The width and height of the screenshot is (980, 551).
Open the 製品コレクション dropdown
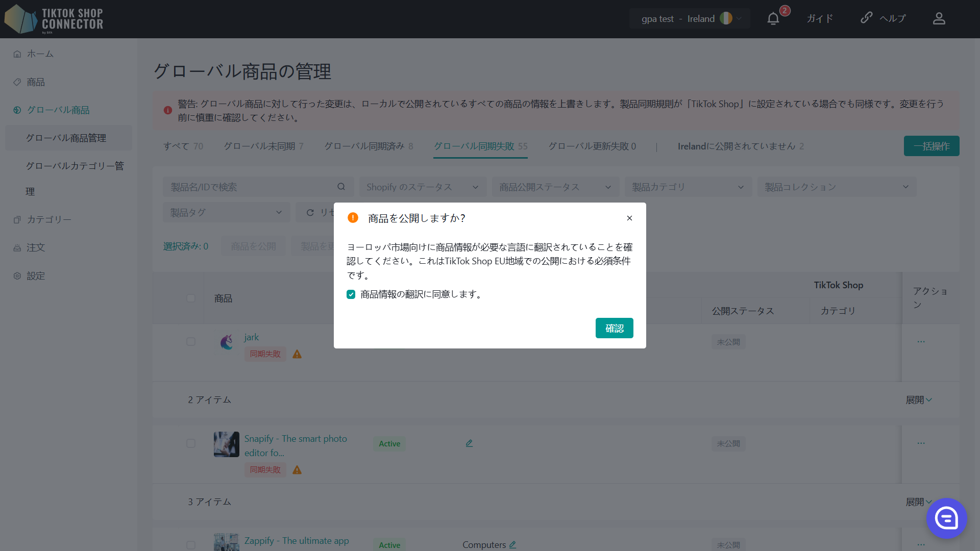[x=837, y=187]
